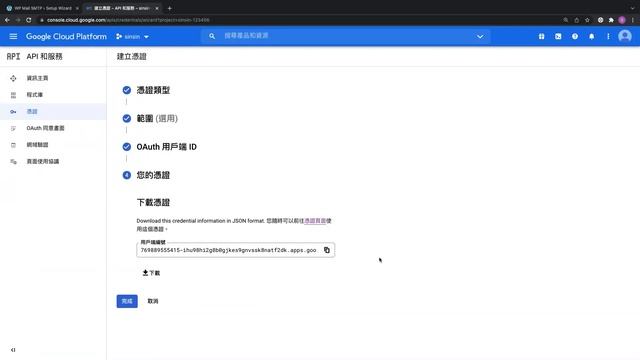Screen dimensions: 640x360
Task: Reload the current page
Action: 29,20
